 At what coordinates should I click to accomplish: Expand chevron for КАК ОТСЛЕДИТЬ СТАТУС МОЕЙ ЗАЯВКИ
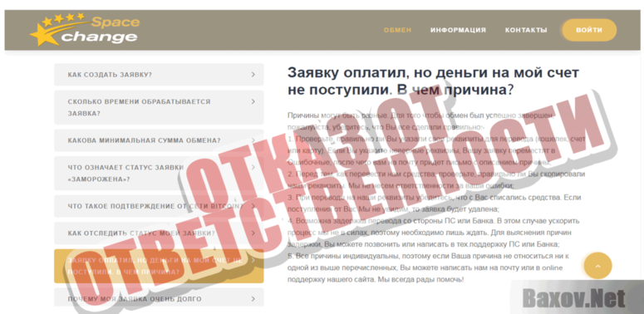[x=253, y=233]
